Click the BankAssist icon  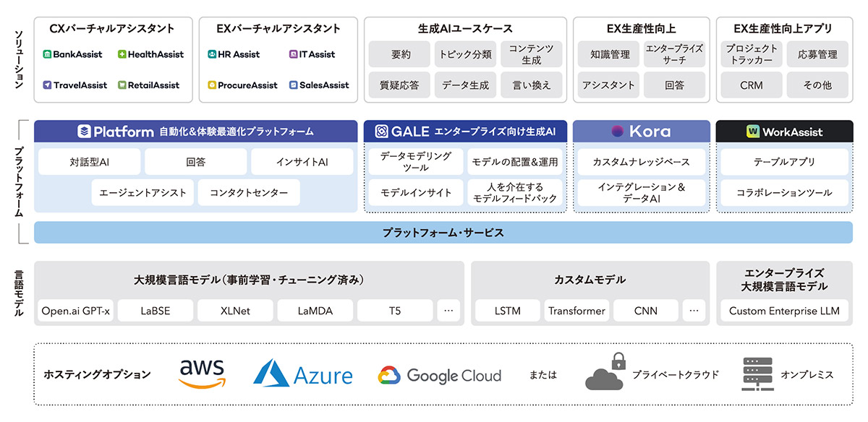(47, 54)
